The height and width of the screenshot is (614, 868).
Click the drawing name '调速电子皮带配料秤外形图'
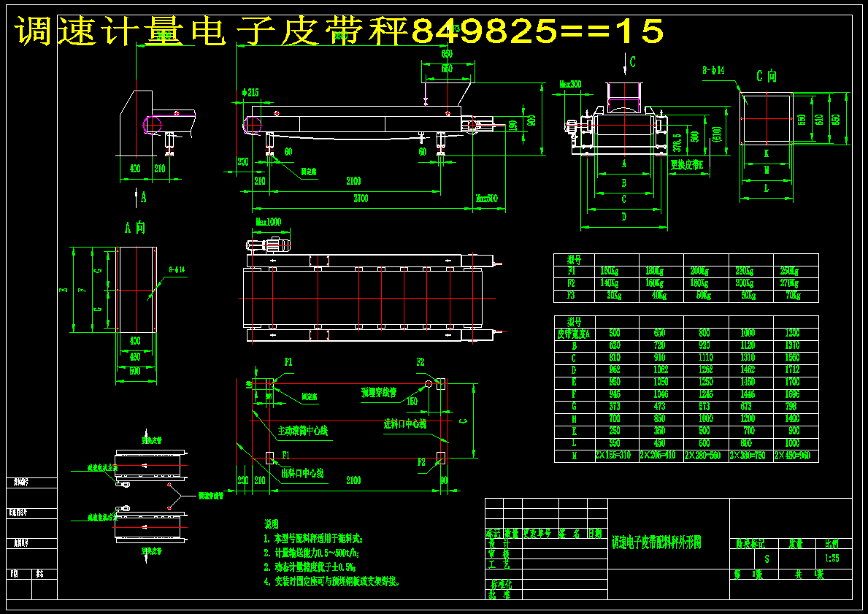(656, 542)
